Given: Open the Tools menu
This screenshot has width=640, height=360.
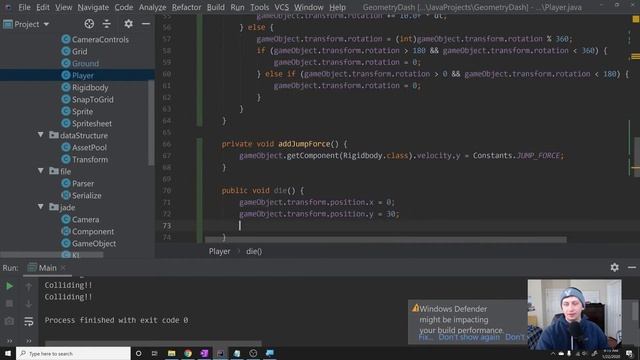Looking at the screenshot, I should tap(259, 7).
